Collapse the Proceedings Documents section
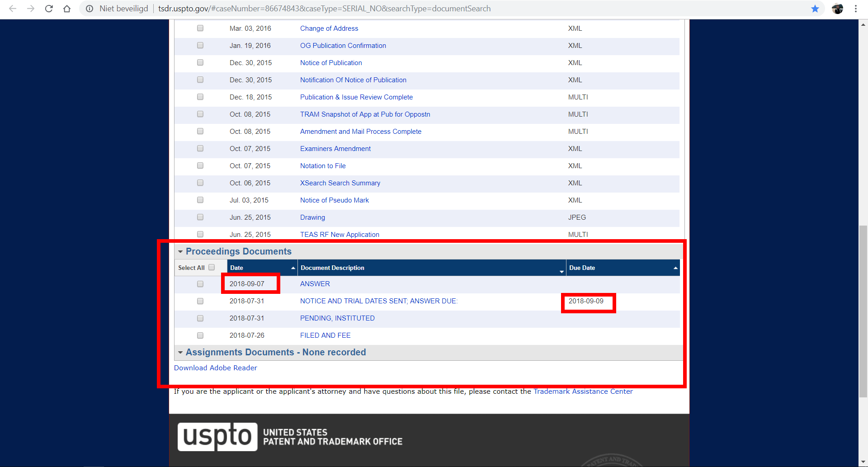This screenshot has height=467, width=868. click(180, 251)
